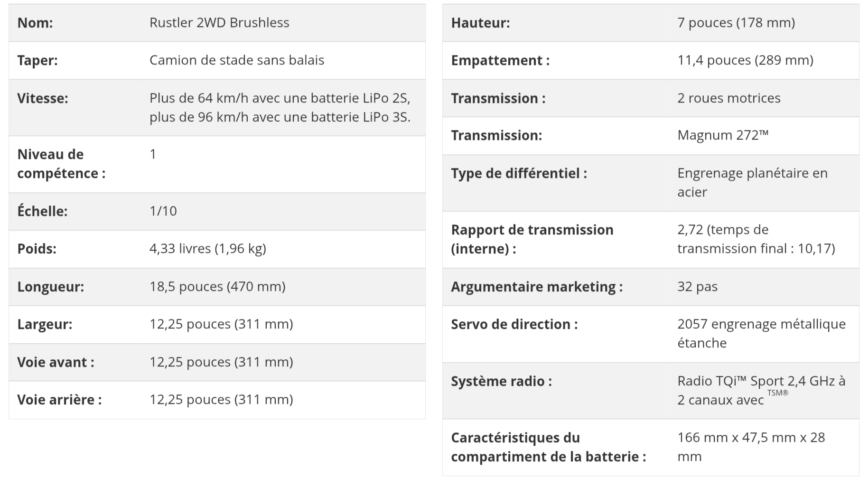Click the Camion de stade sans balais text
Image resolution: width=868 pixels, height=487 pixels.
tap(237, 60)
